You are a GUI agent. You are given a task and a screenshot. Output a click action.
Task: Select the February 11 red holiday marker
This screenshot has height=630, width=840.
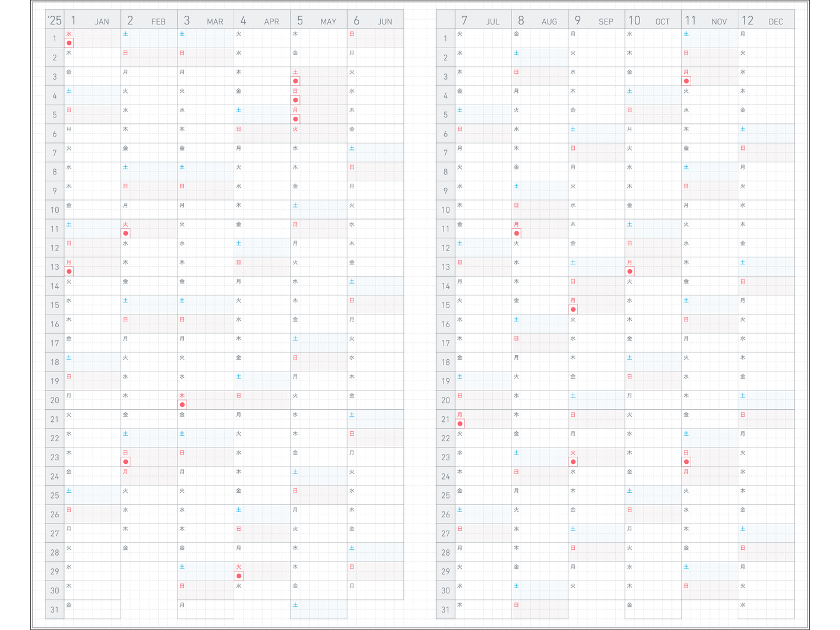click(x=126, y=233)
